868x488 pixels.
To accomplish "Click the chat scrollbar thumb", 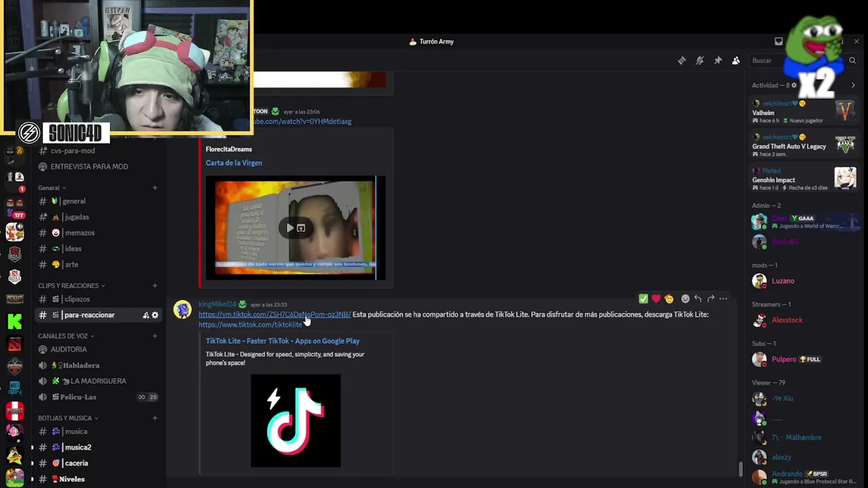I will (x=741, y=468).
